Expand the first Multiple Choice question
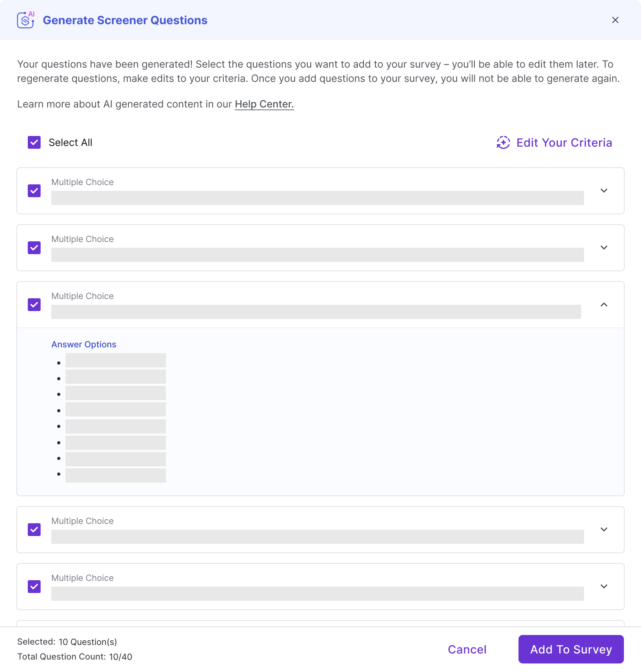 point(604,190)
